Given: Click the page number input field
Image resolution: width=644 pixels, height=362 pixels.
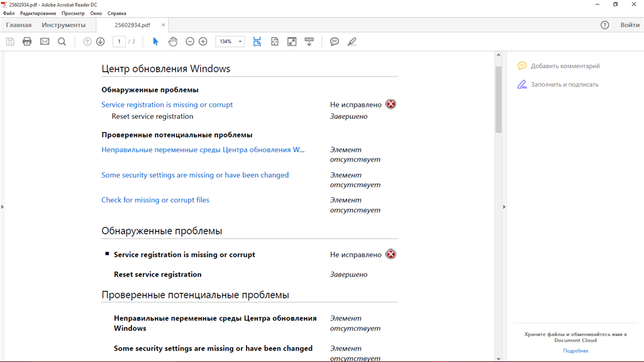Looking at the screenshot, I should [119, 41].
